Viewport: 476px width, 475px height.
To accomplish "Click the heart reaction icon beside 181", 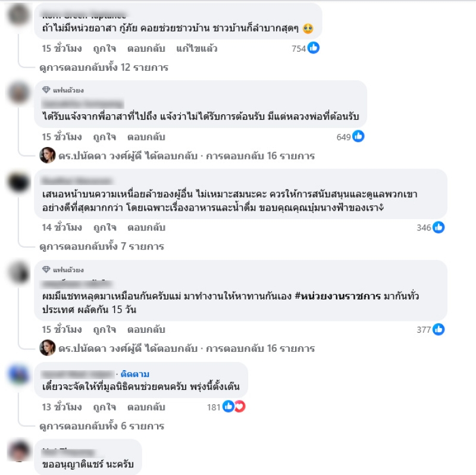I will [240, 407].
